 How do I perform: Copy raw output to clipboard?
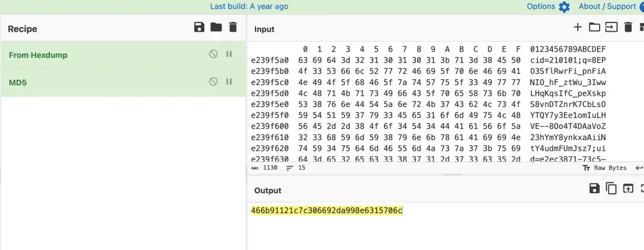pyautogui.click(x=611, y=188)
